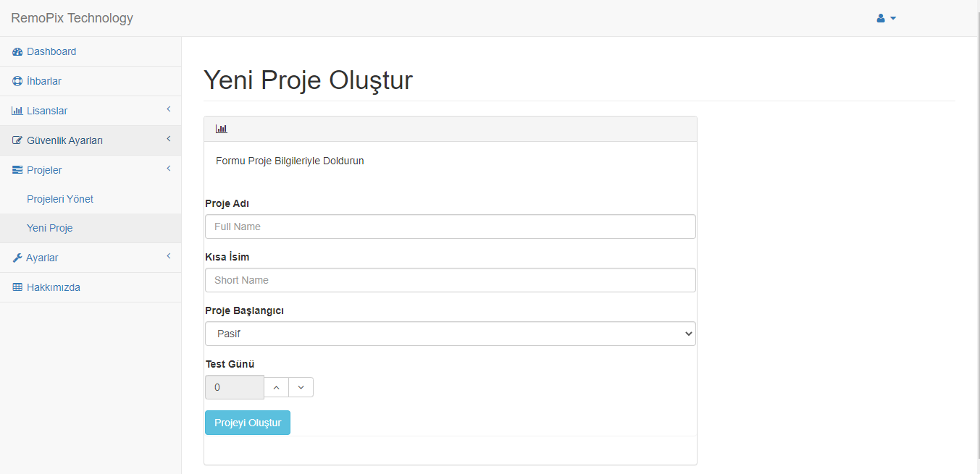
Task: Click the chart icon in panel header
Action: pos(222,129)
